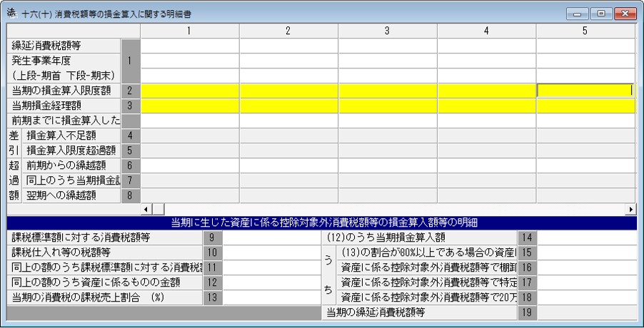
Task: Click the application icon in title bar
Action: tap(12, 14)
